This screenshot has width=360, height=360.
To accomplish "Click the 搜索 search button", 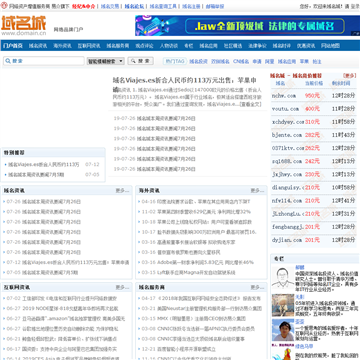I will point(140,61).
